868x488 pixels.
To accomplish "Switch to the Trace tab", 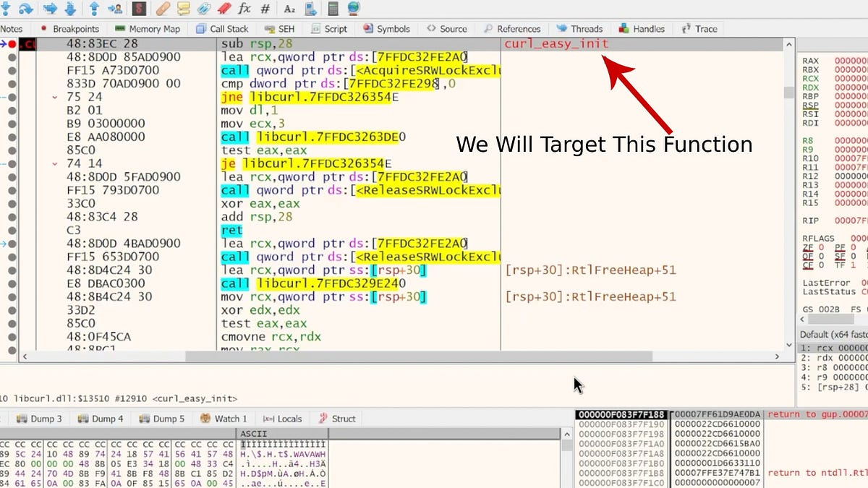I will 699,29.
